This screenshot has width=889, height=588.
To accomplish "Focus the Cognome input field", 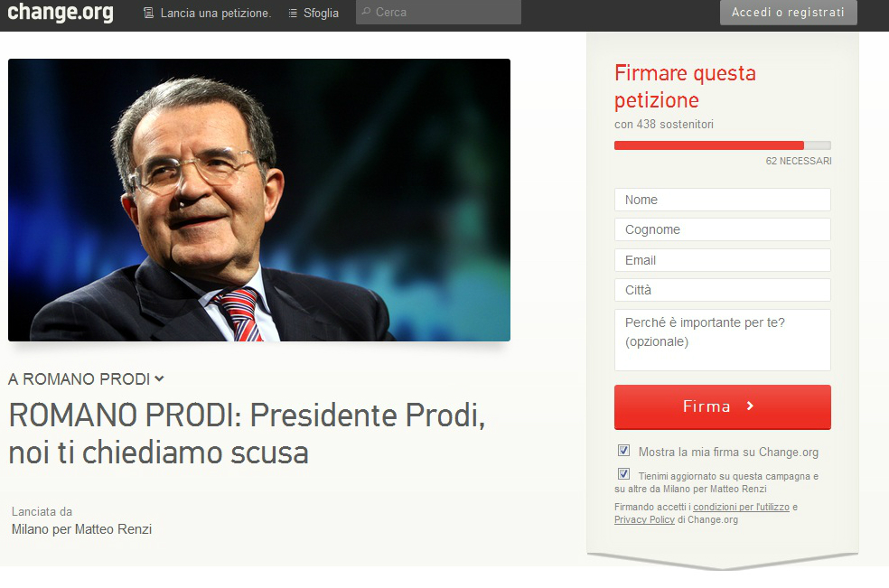I will coord(723,229).
